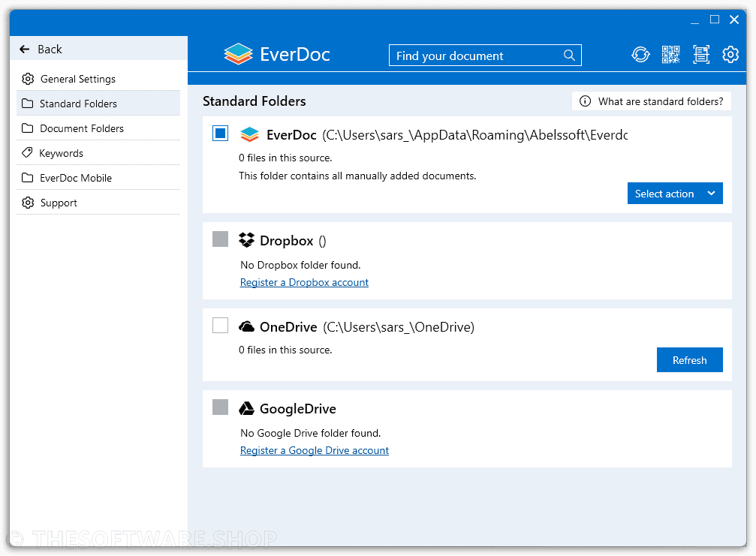Open General Settings menu item
The width and height of the screenshot is (756, 556).
point(98,79)
